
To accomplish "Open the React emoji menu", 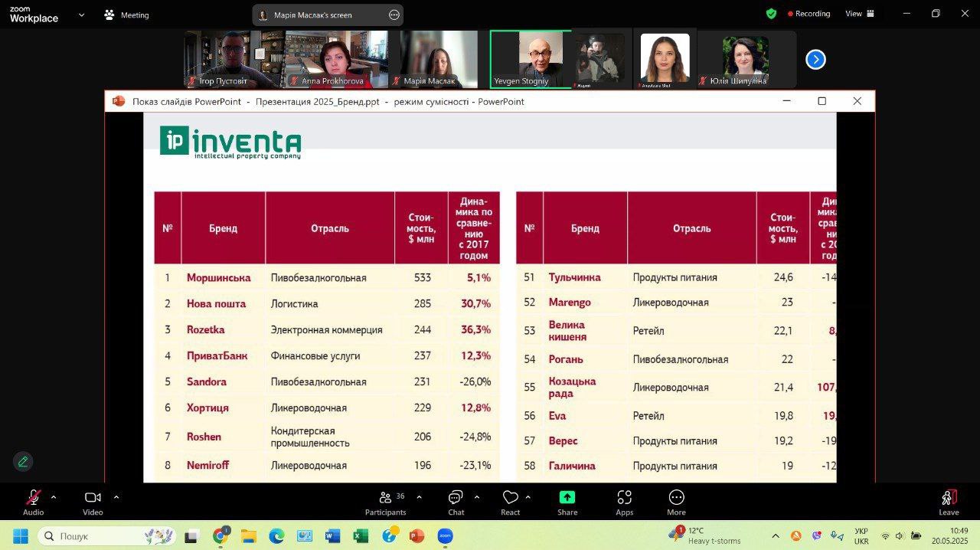I will 511,503.
